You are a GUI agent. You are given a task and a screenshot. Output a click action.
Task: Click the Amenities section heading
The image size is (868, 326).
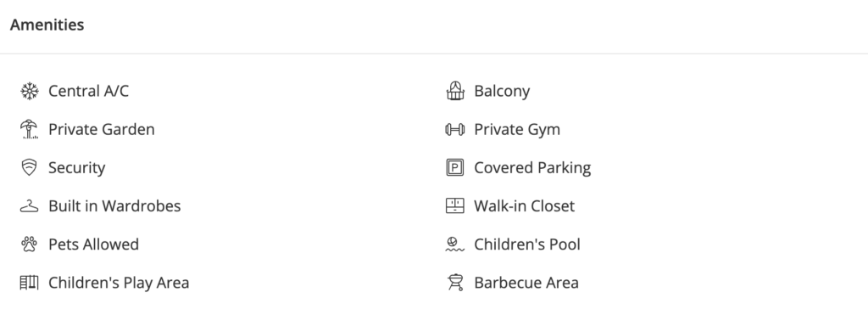click(x=47, y=25)
